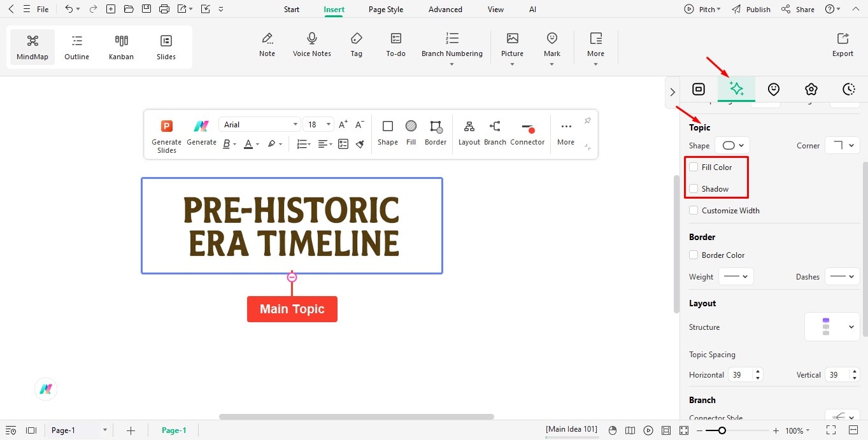This screenshot has width=868, height=440.
Task: Enable the Customize Width checkbox
Action: click(694, 210)
